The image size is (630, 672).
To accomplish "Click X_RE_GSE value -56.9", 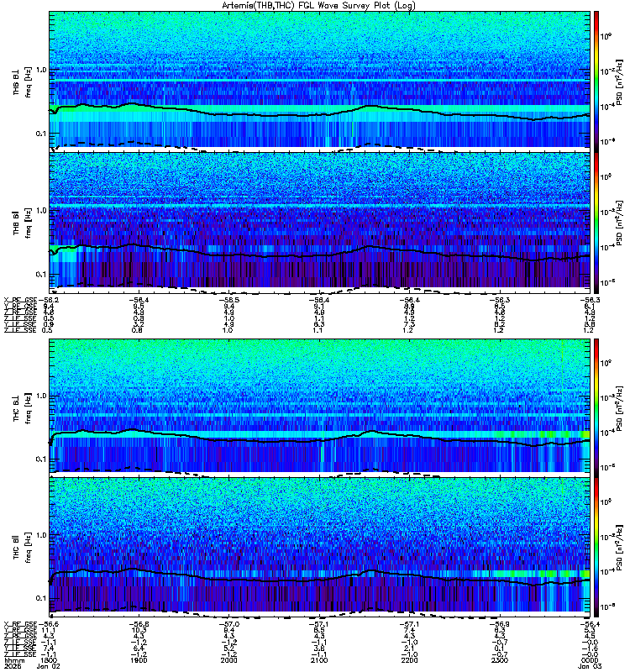I will [x=500, y=624].
